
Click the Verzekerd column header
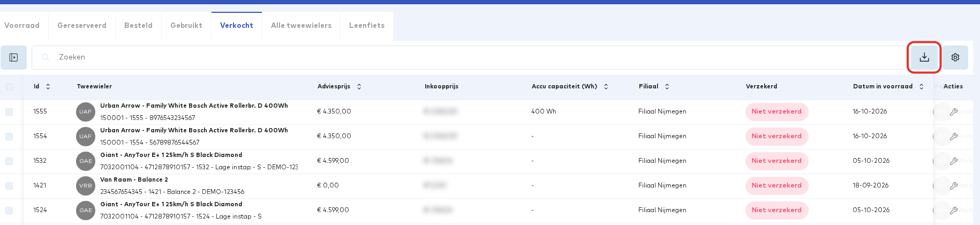(762, 86)
